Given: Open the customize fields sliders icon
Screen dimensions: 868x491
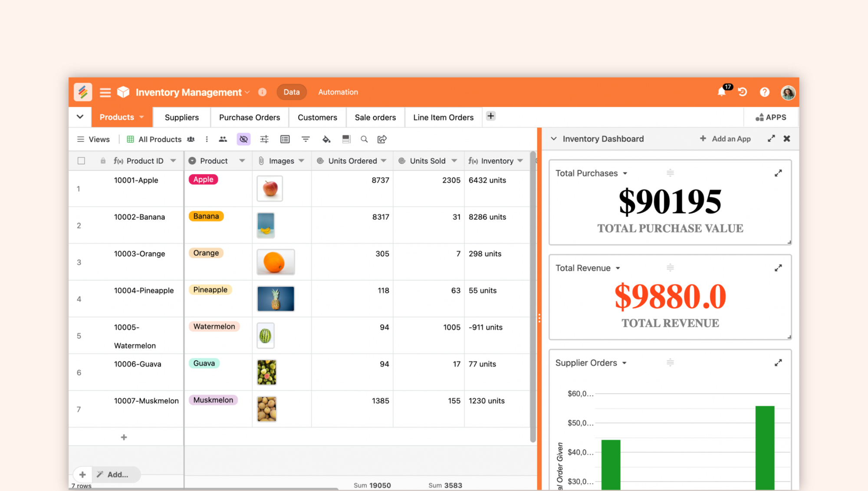Looking at the screenshot, I should click(264, 139).
